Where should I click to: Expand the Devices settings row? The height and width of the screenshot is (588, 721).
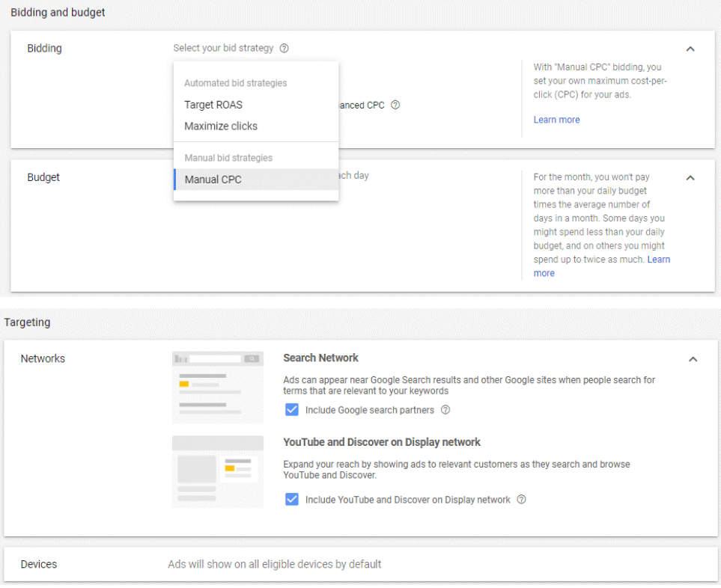(x=361, y=564)
